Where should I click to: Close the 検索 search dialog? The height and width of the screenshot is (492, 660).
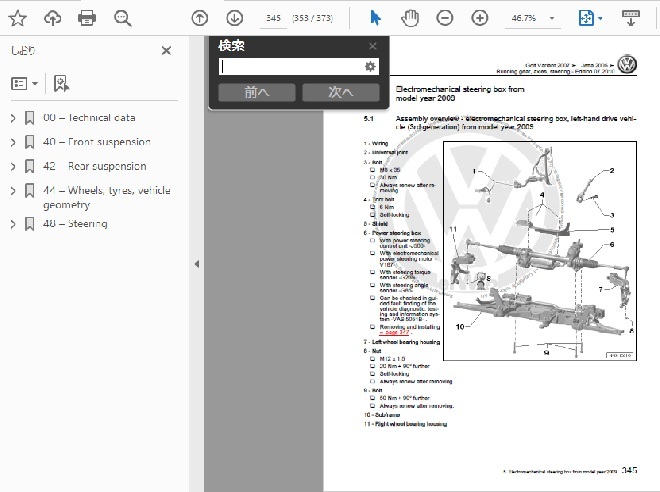pyautogui.click(x=373, y=46)
